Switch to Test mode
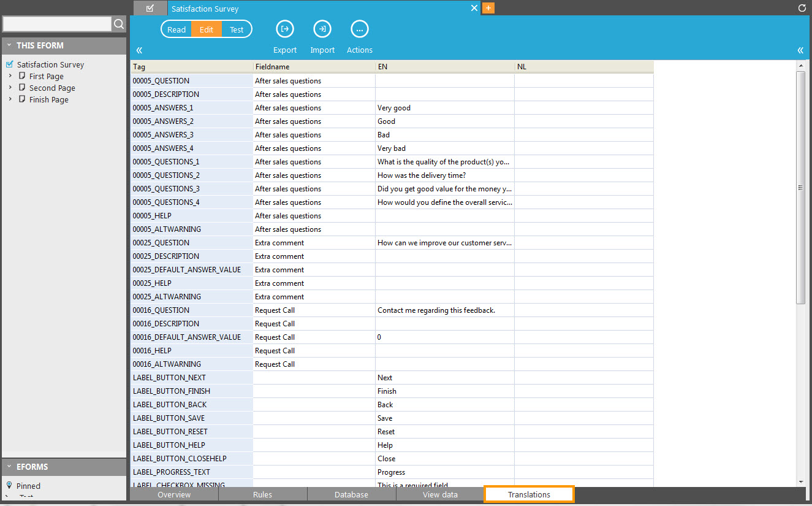The width and height of the screenshot is (812, 506). coord(237,29)
